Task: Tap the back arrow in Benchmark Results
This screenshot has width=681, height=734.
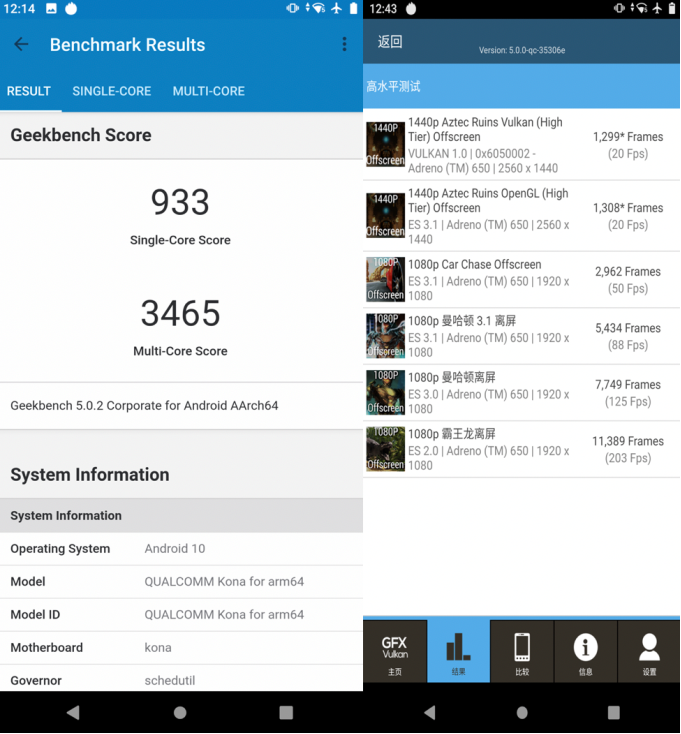Action: point(21,45)
